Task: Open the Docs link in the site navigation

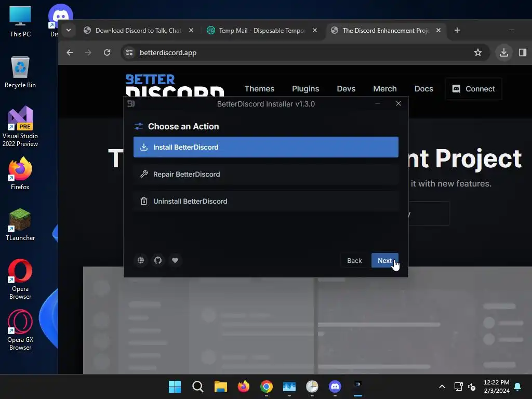Action: point(424,88)
